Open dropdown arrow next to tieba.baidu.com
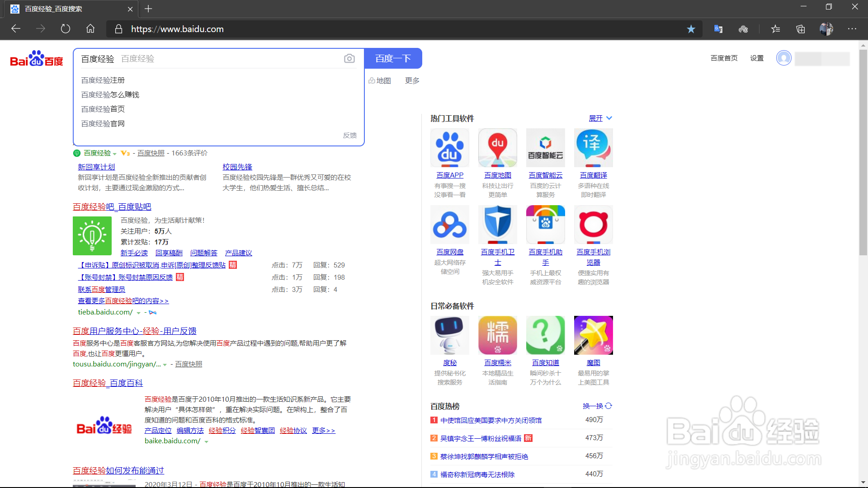This screenshot has width=868, height=488. pos(138,313)
